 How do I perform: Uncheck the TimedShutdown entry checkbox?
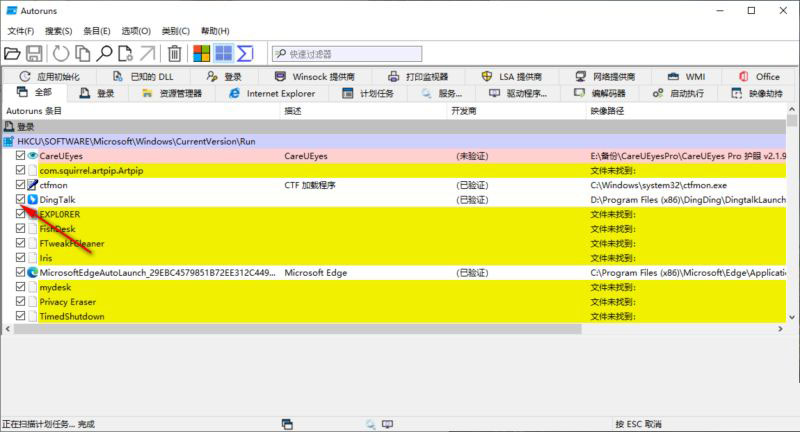[20, 316]
